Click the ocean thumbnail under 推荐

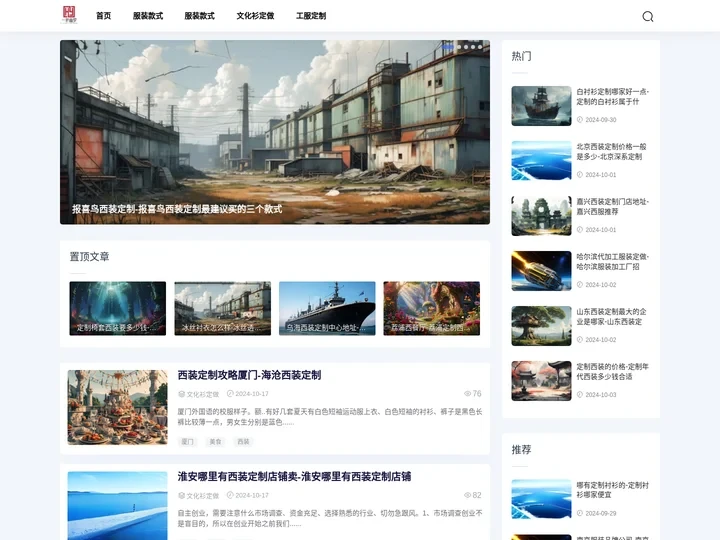point(541,500)
